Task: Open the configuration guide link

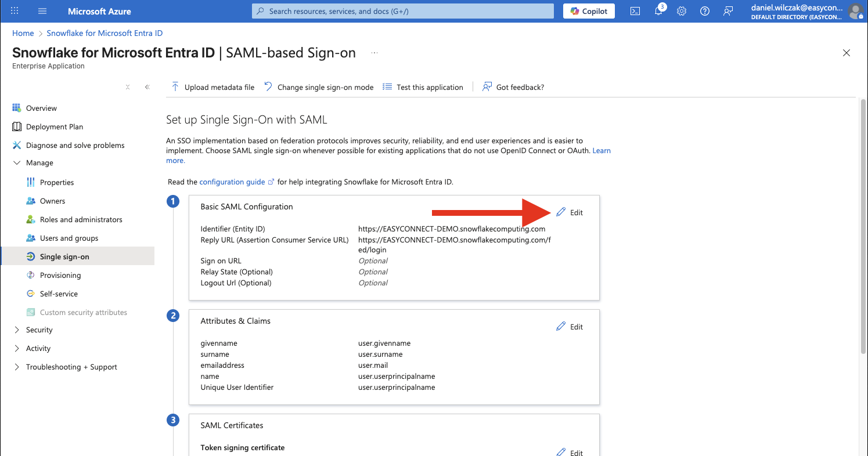Action: point(232,182)
